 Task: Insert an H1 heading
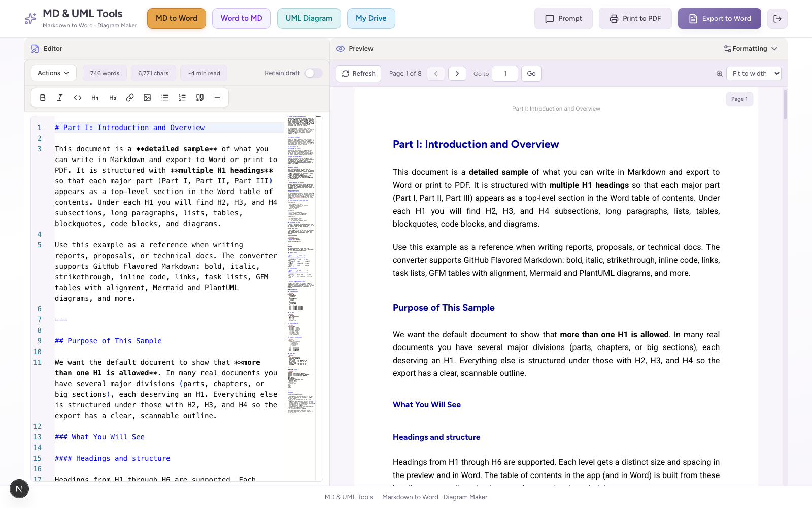95,98
